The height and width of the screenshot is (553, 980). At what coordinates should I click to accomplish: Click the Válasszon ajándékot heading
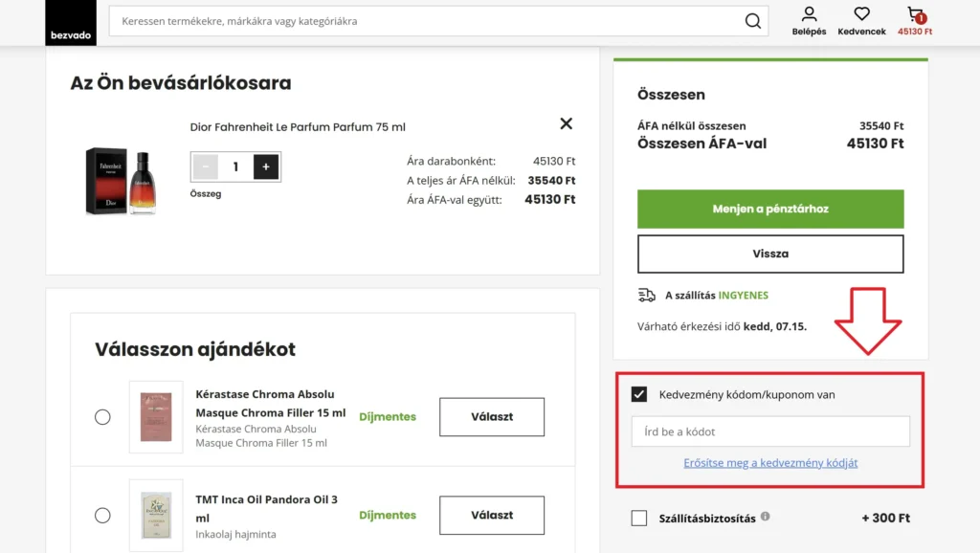[195, 349]
